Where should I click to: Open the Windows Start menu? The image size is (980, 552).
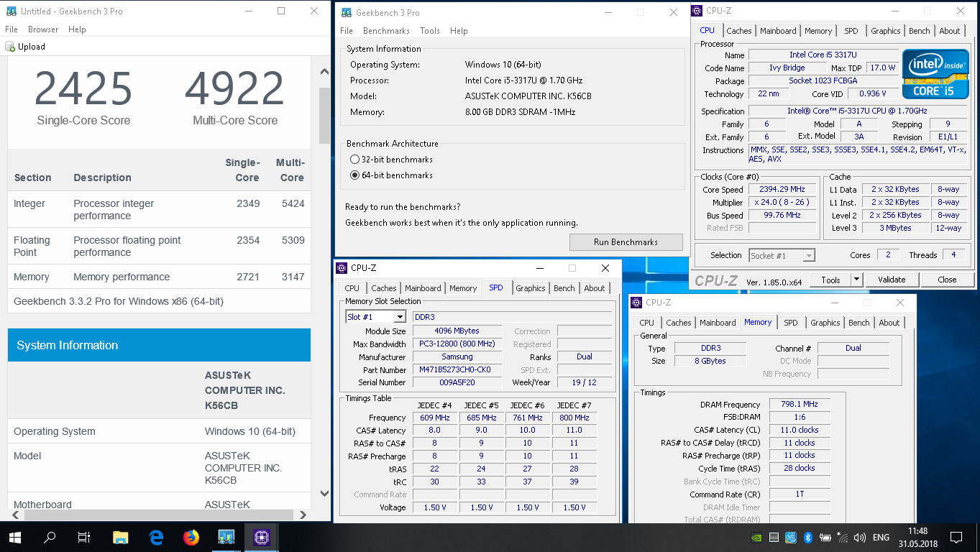[x=14, y=537]
